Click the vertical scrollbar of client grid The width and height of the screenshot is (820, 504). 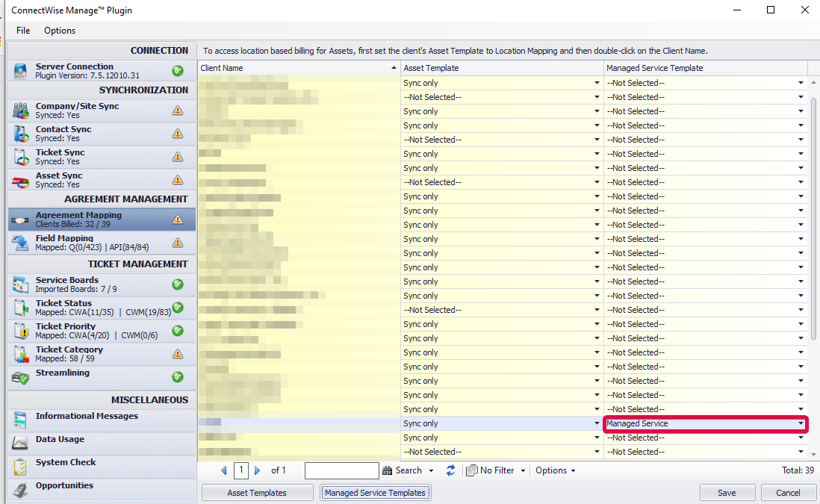point(813,218)
